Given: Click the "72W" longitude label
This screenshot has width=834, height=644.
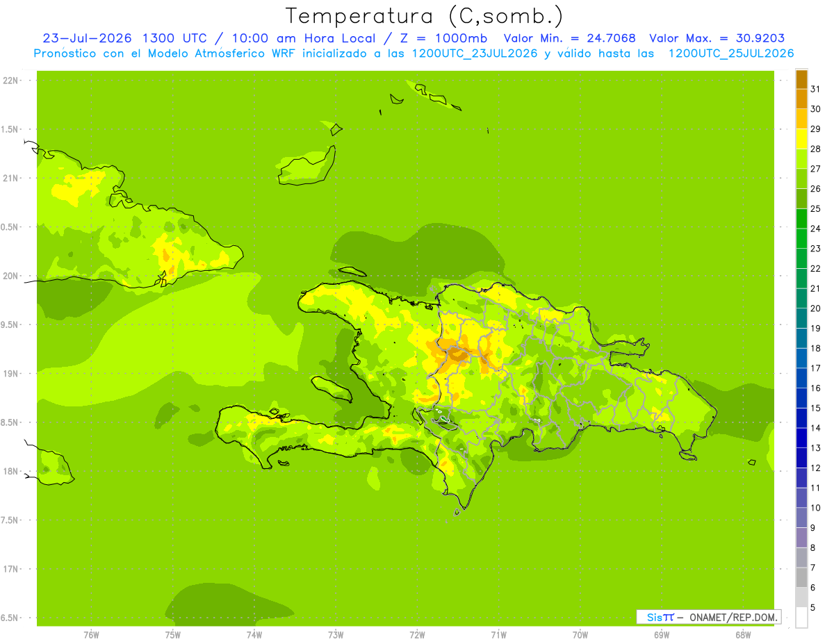Looking at the screenshot, I should click(418, 635).
